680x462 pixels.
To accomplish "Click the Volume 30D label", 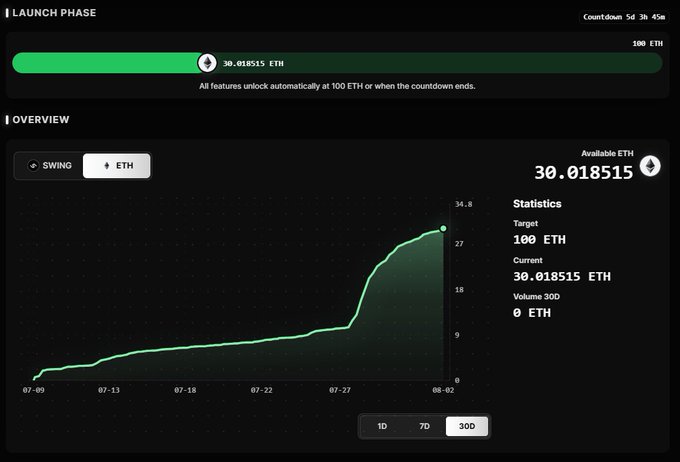I will coord(536,297).
